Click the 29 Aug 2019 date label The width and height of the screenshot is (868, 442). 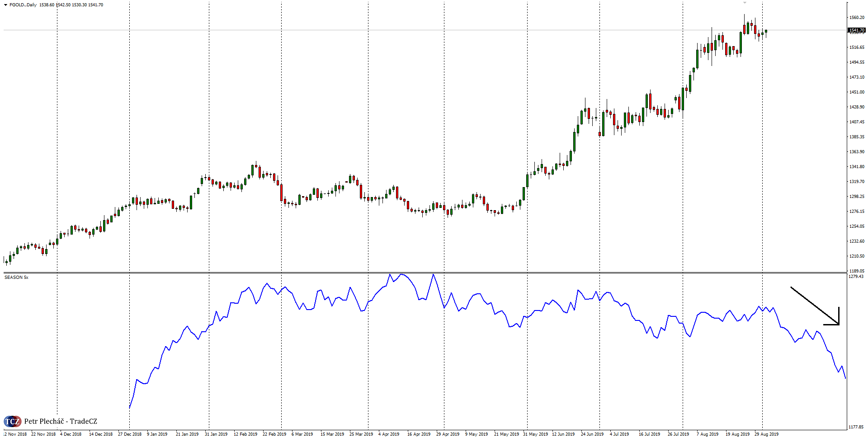[766, 434]
